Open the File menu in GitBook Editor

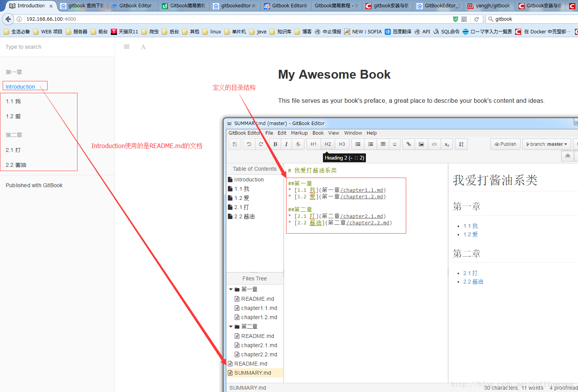(x=269, y=133)
